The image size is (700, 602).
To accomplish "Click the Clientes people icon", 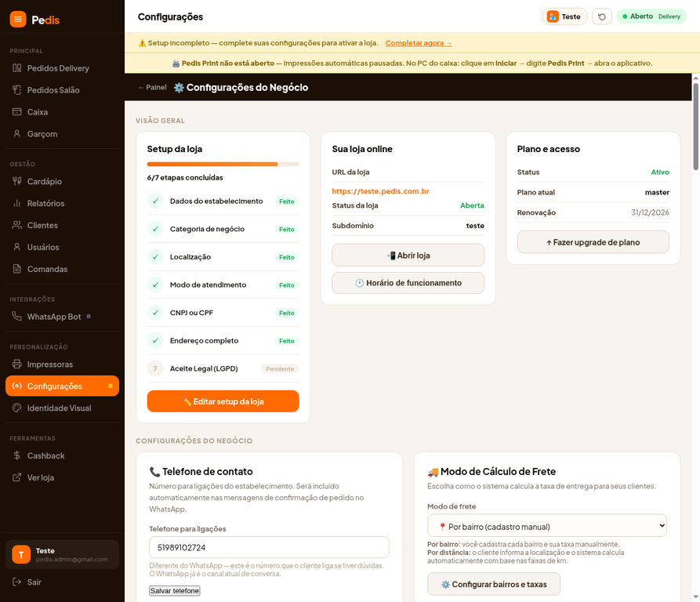I will [17, 225].
